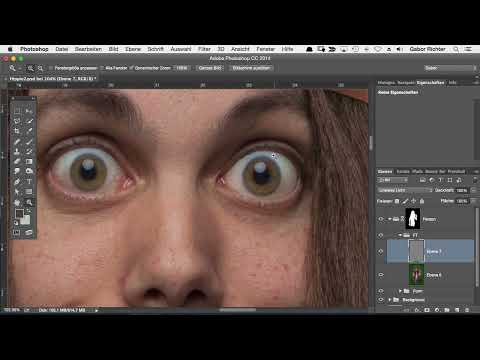Select the Crop tool
The image size is (480, 360).
(17, 131)
